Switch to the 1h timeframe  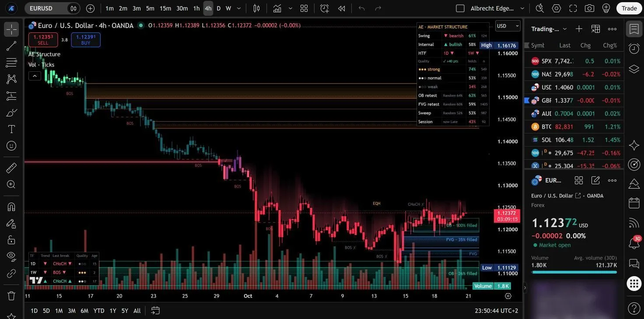tap(196, 8)
